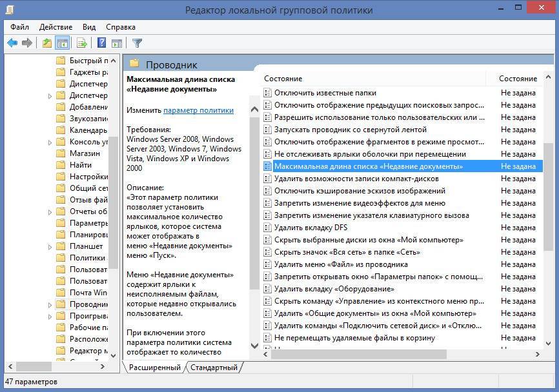Switch to the Стандартный tab
559x392 pixels.
coord(214,367)
